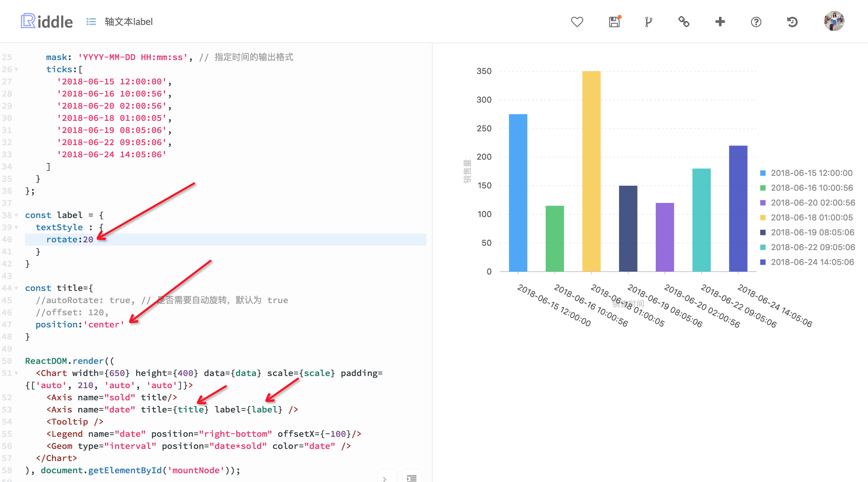Open the user avatar profile
The image size is (868, 482).
834,21
